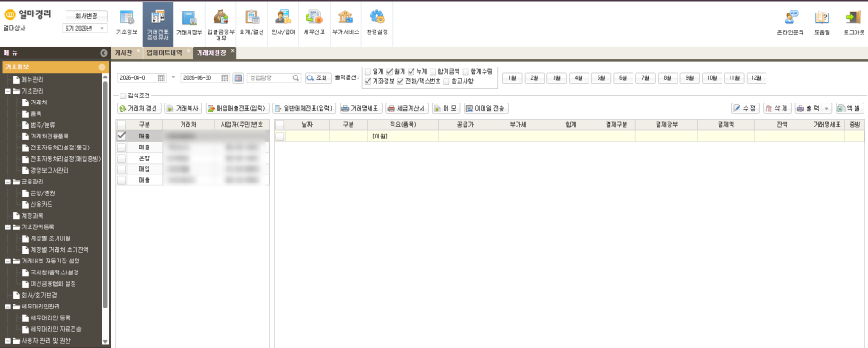This screenshot has width=868, height=348.
Task: Enable the 합계금액 option
Action: point(432,71)
